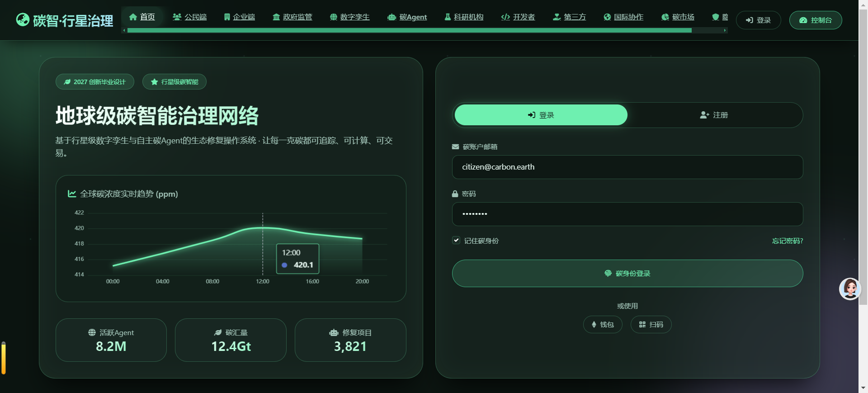Click the nav scrollbar left arrow

[124, 30]
